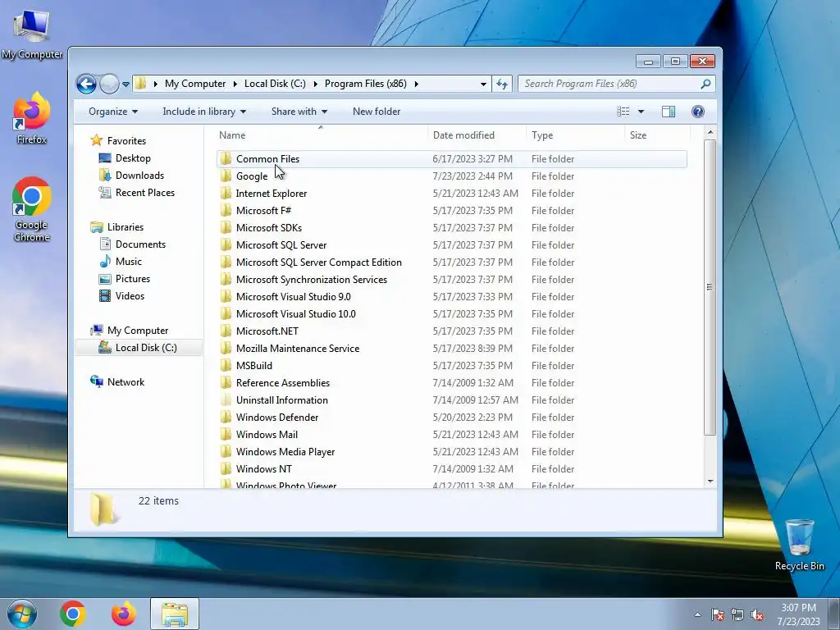This screenshot has height=630, width=840.
Task: Show hidden tray icons arrow
Action: click(697, 614)
